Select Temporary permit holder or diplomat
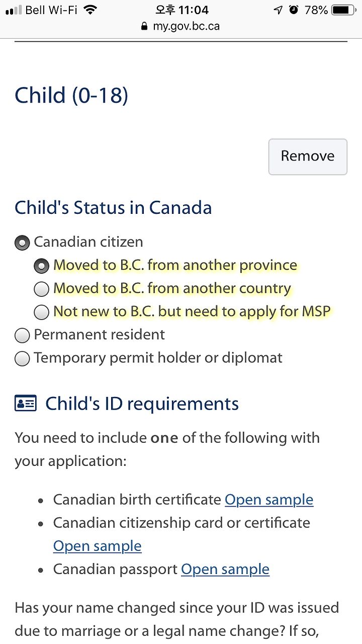362x644 pixels. tap(22, 359)
